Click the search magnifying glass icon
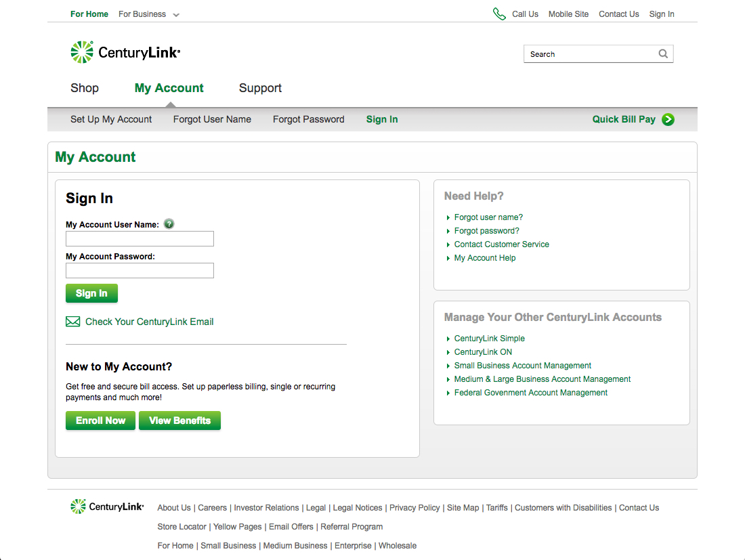The height and width of the screenshot is (560, 745). (x=663, y=54)
